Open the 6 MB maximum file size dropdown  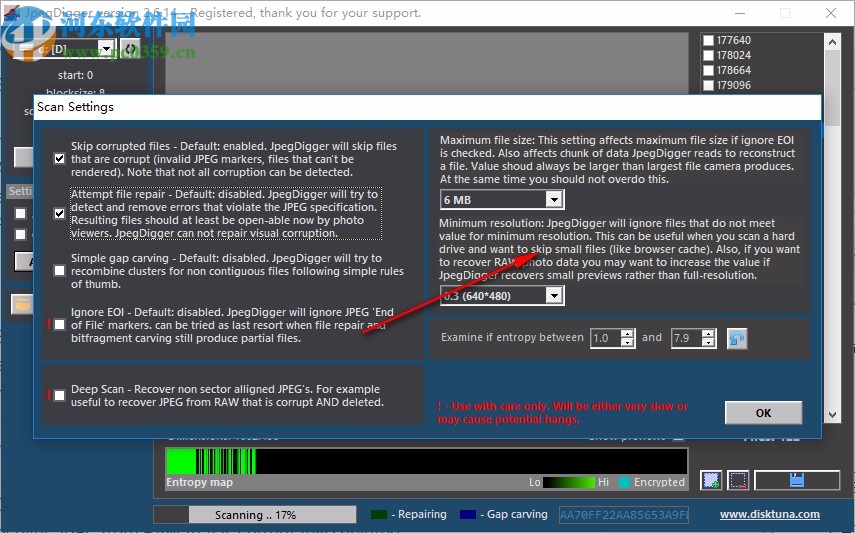[554, 200]
